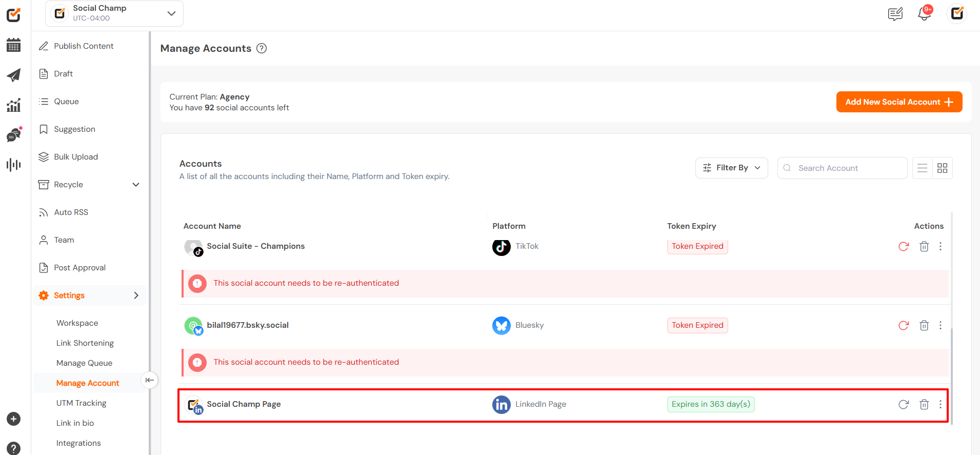
Task: Open the help question mark in left rail
Action: [x=14, y=448]
